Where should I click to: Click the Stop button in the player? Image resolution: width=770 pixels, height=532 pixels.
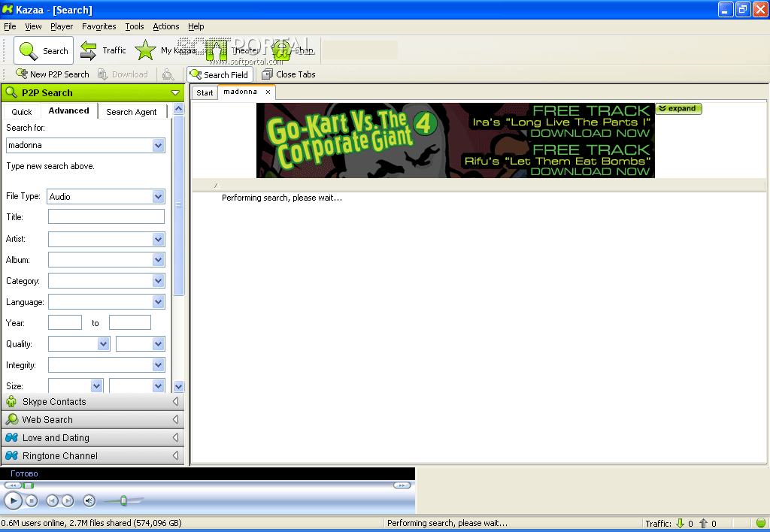click(32, 500)
